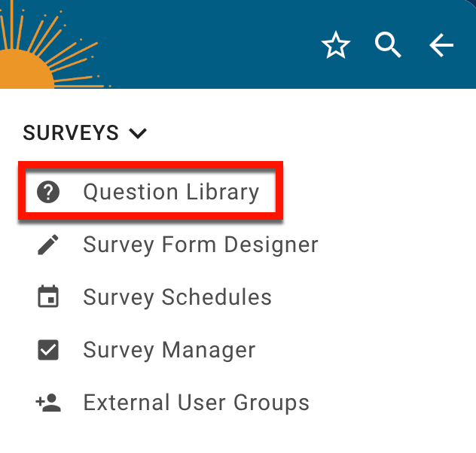Click the star favorites icon

(336, 46)
